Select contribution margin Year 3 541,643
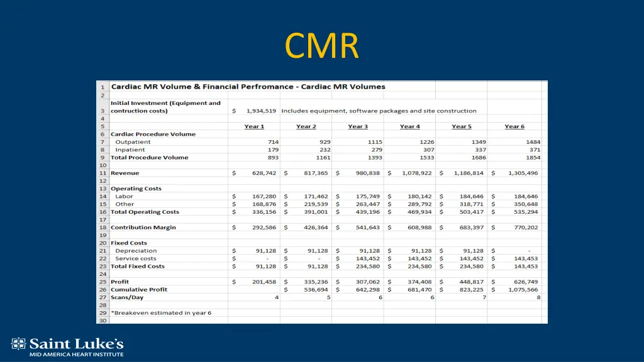 coord(367,228)
